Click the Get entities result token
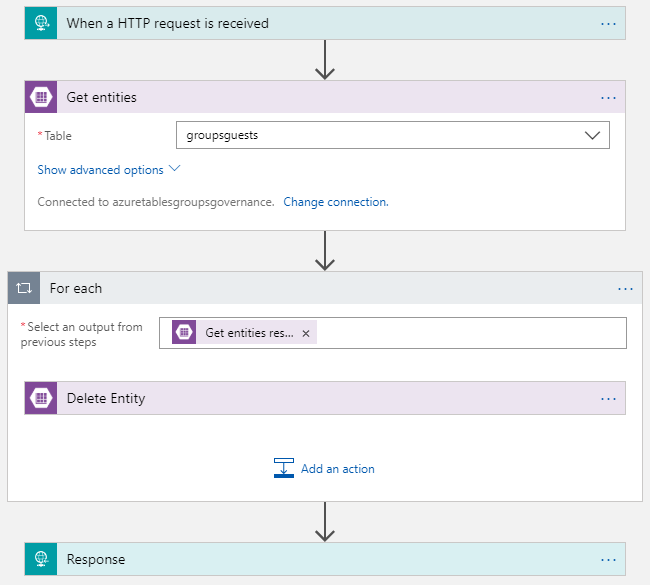The width and height of the screenshot is (650, 585). tap(248, 333)
